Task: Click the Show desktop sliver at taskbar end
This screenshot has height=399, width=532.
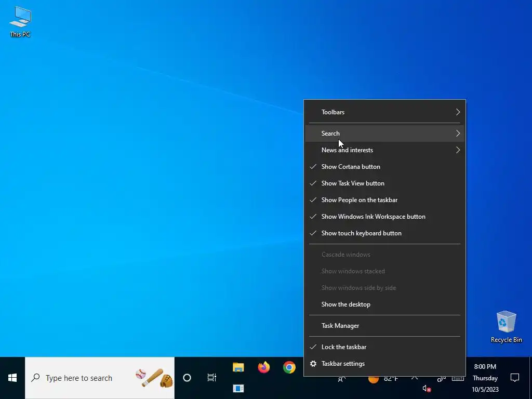Action: pyautogui.click(x=530, y=378)
